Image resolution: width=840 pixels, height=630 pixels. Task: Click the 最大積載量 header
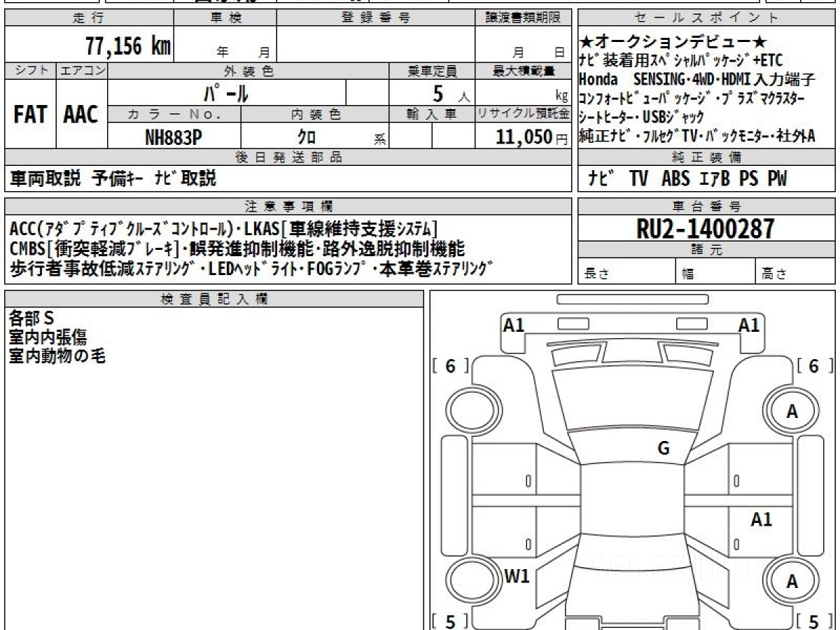point(523,71)
